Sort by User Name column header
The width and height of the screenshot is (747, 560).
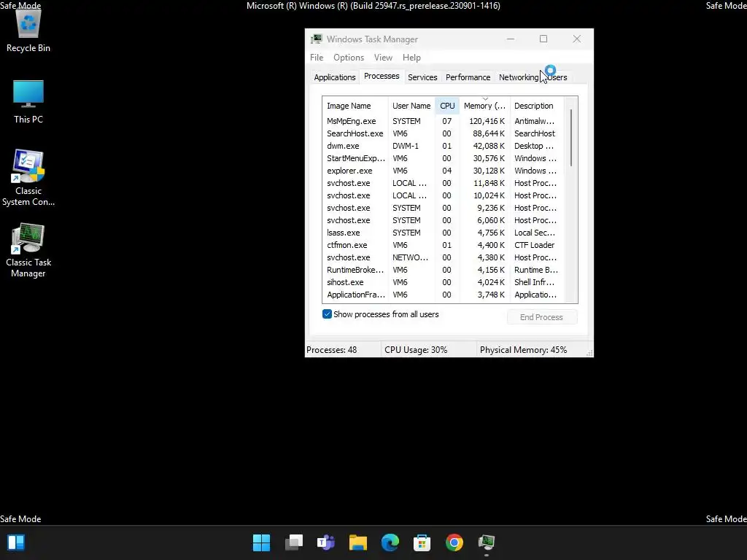click(411, 106)
